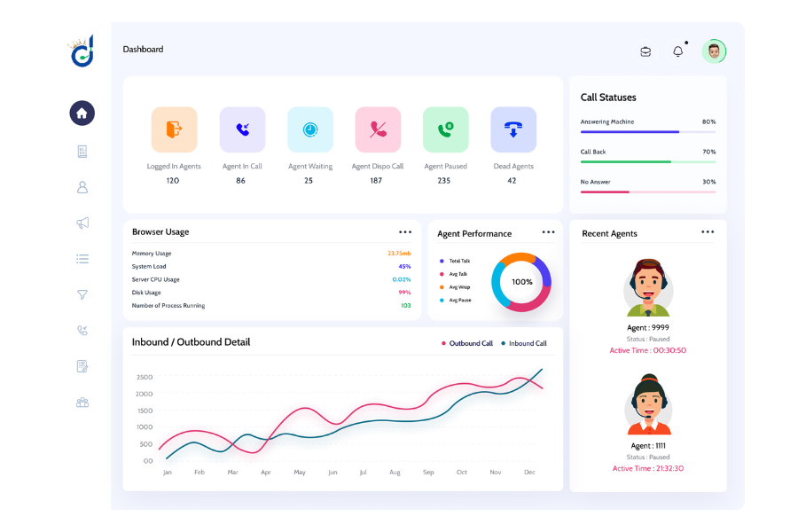Viewport: 798px width, 532px height.
Task: Toggle the Outbound Call legend item
Action: click(466, 343)
